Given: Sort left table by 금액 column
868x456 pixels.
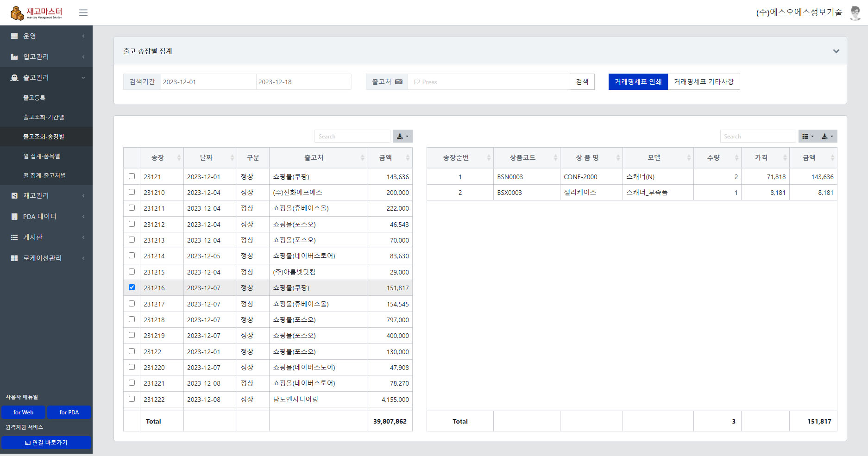Looking at the screenshot, I should pos(390,158).
